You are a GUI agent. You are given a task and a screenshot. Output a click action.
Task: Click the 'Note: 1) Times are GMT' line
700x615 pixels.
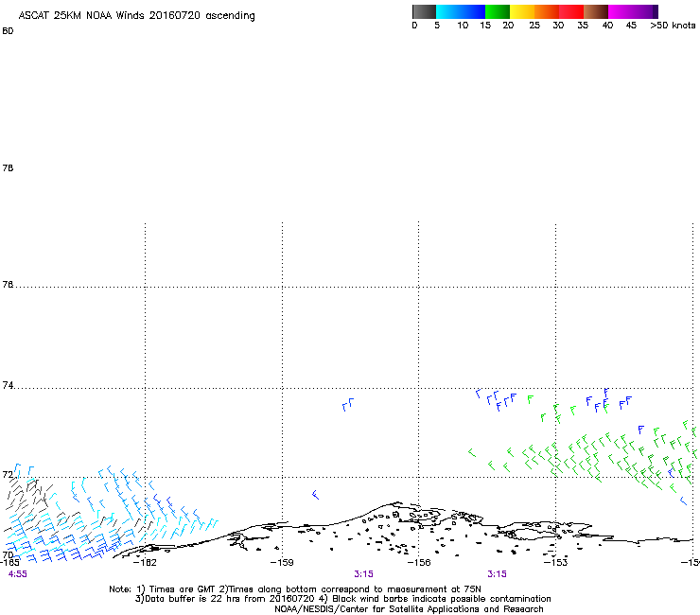[295, 589]
